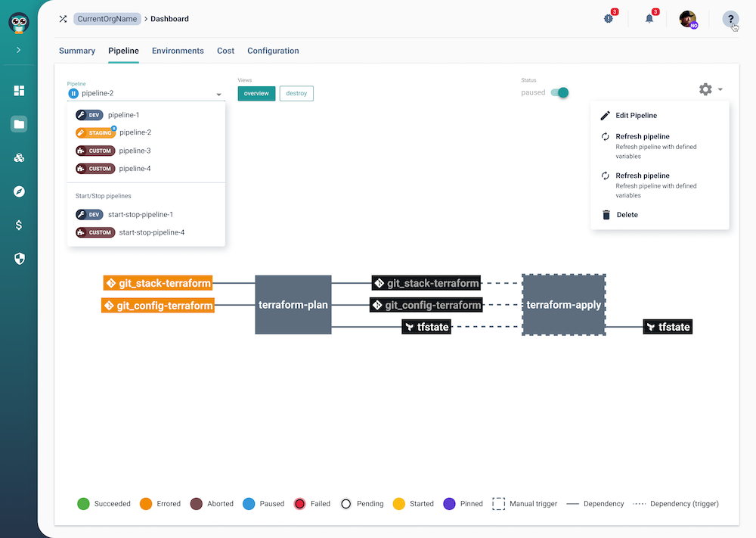Click the Pinned legend circle
The height and width of the screenshot is (538, 756).
point(449,503)
